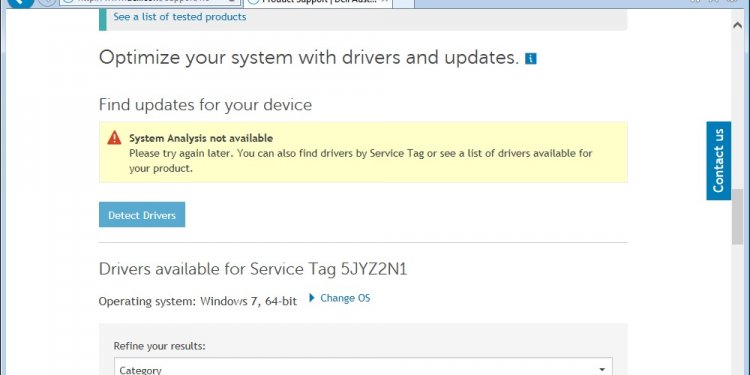The width and height of the screenshot is (750, 375).
Task: Click the scroll-up arrow on scrollbar
Action: click(x=737, y=25)
